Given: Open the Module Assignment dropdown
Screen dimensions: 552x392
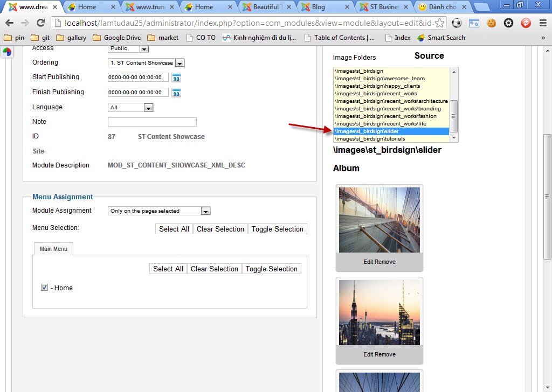Looking at the screenshot, I should pyautogui.click(x=204, y=211).
